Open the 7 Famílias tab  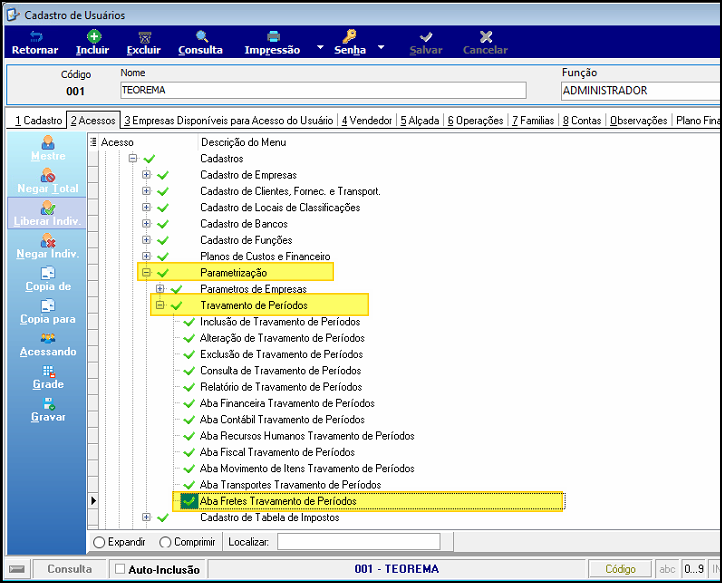coord(533,121)
